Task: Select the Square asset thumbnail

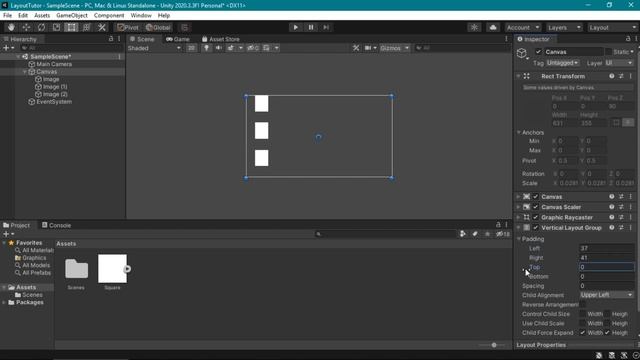Action: point(112,269)
